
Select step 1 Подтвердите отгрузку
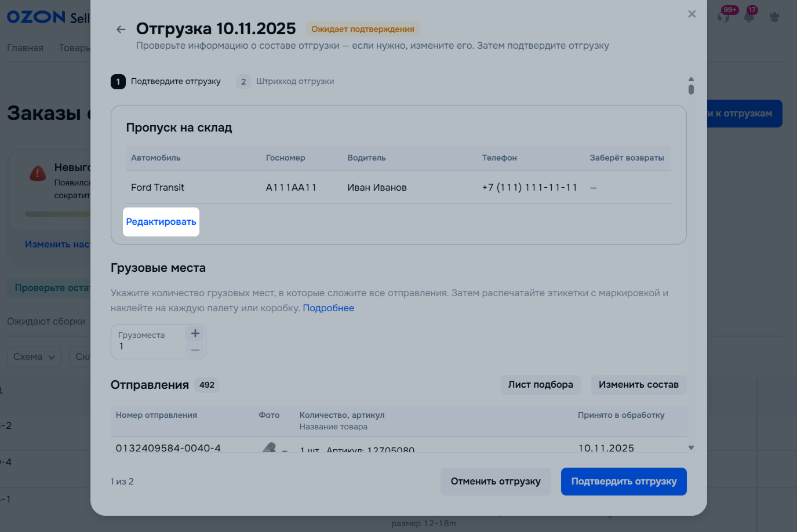point(166,82)
